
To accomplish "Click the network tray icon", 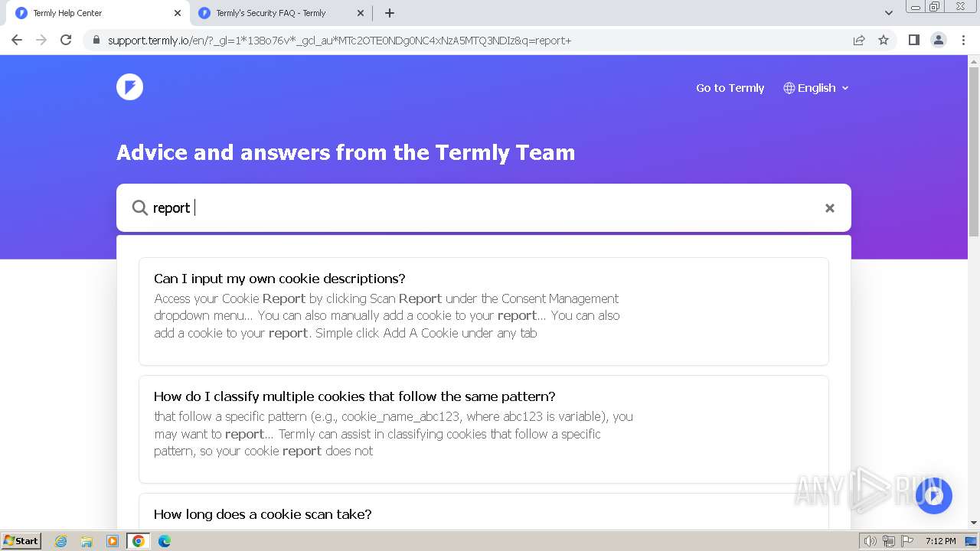I will [888, 541].
